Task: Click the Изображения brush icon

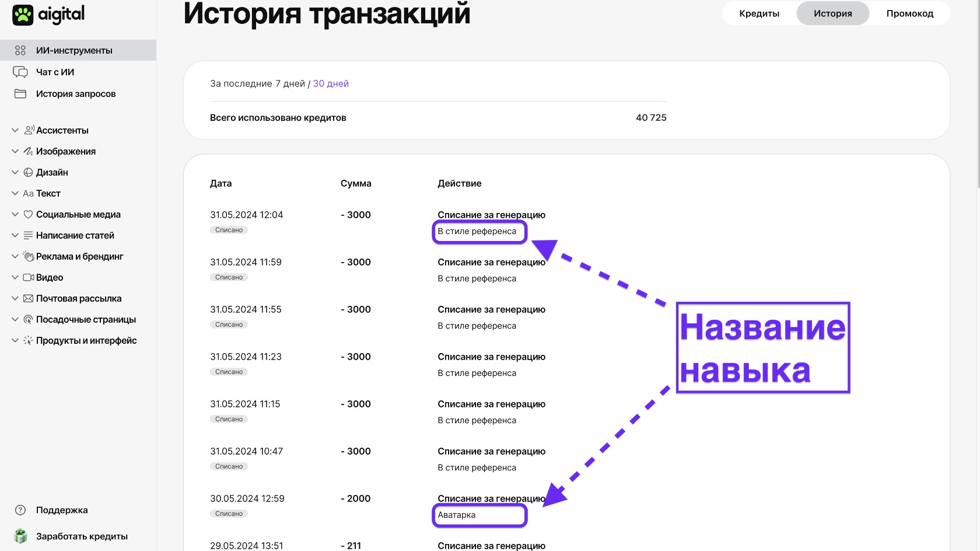Action: (28, 151)
